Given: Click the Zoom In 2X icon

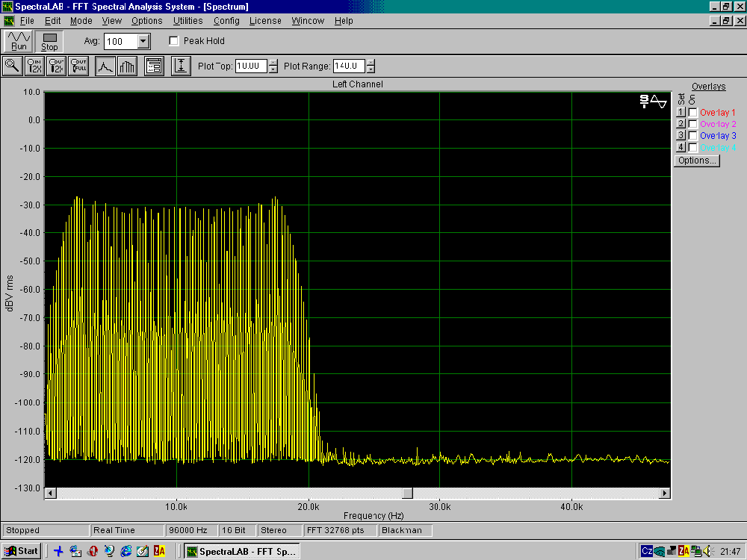Looking at the screenshot, I should 35,66.
